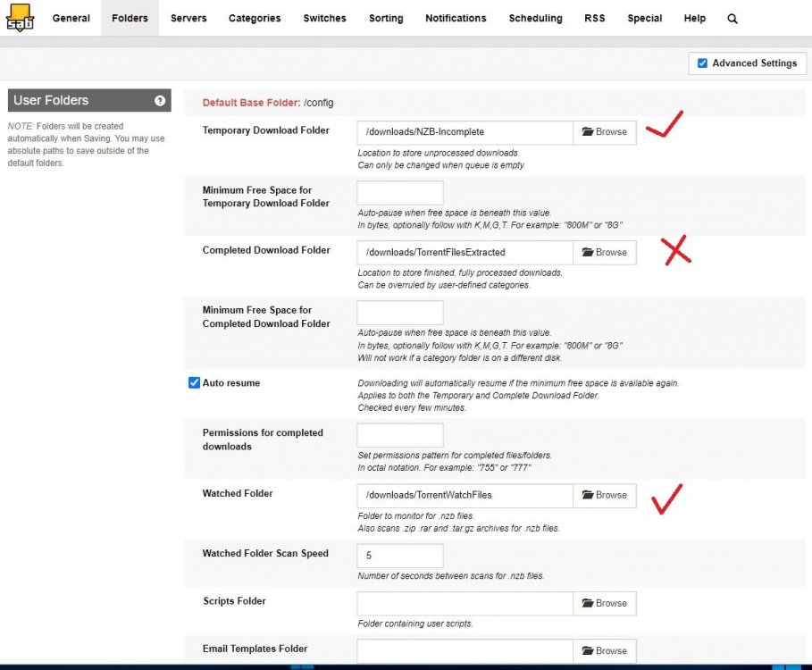
Task: Go to the RSS tab
Action: tap(595, 18)
